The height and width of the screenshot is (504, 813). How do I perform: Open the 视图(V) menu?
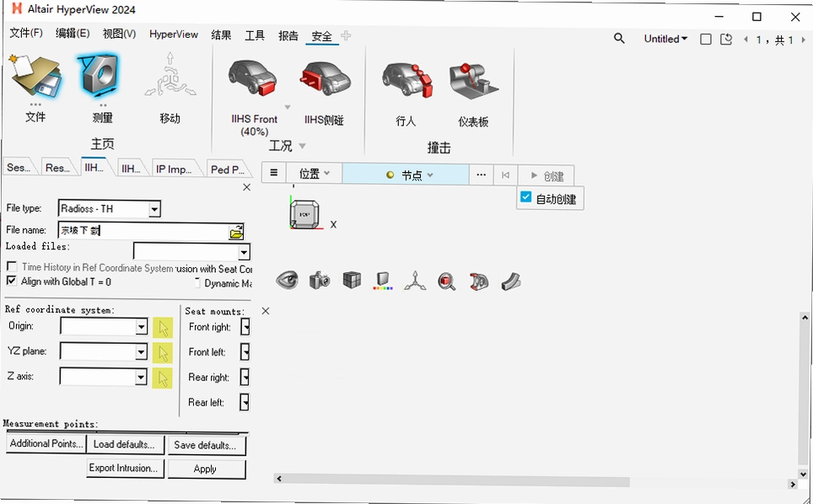click(119, 34)
